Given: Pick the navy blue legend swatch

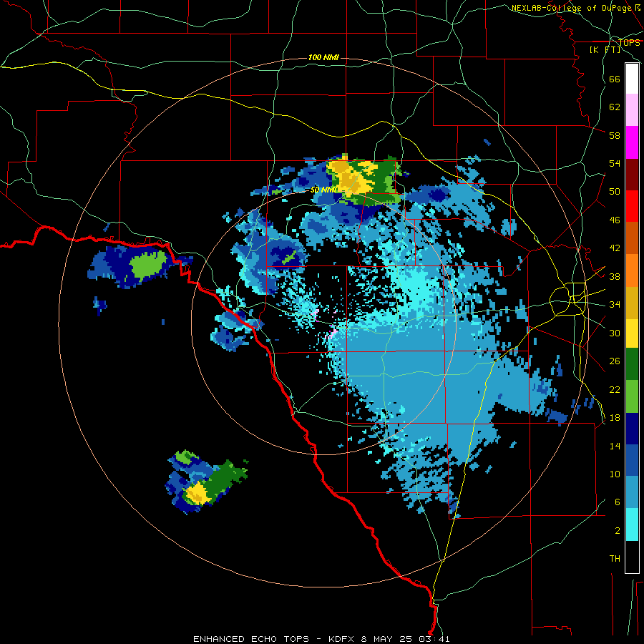Looking at the screenshot, I should click(632, 429).
